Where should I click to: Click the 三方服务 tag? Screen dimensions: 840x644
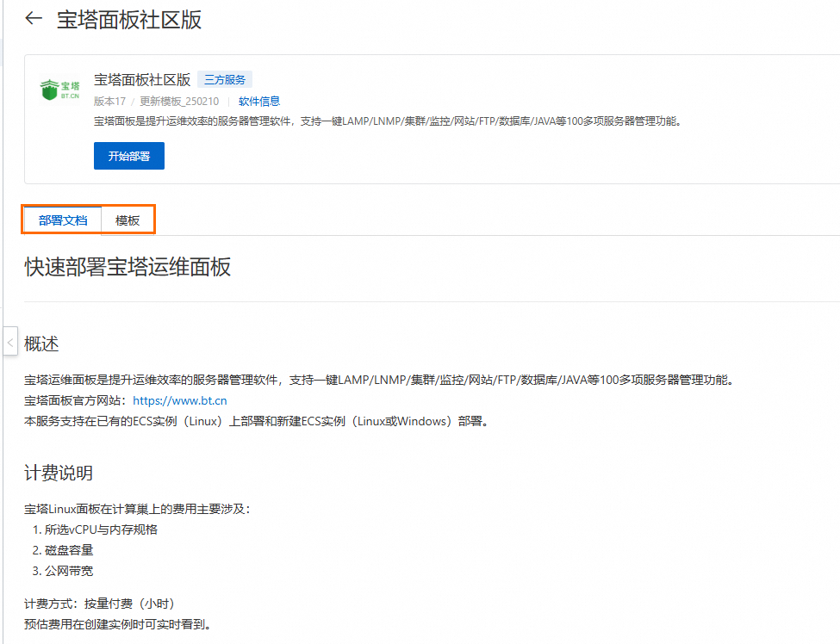[x=225, y=80]
